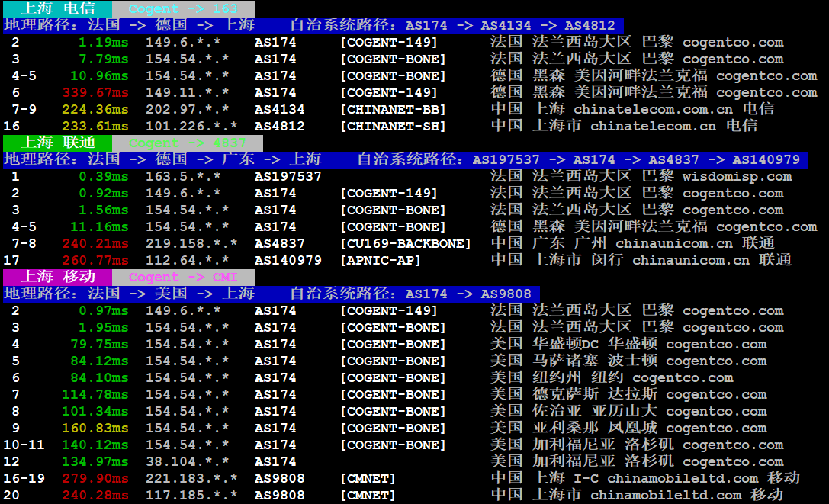Click the AS140979 cell in the 112.64 row
The image size is (829, 504).
[x=288, y=261]
